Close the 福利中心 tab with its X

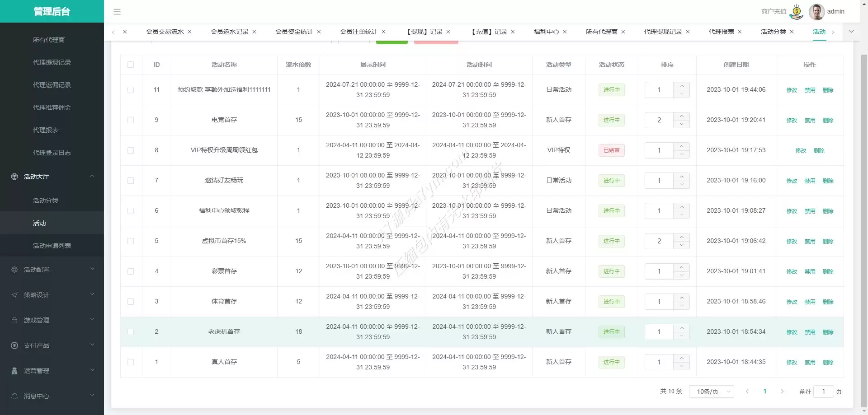tap(565, 32)
